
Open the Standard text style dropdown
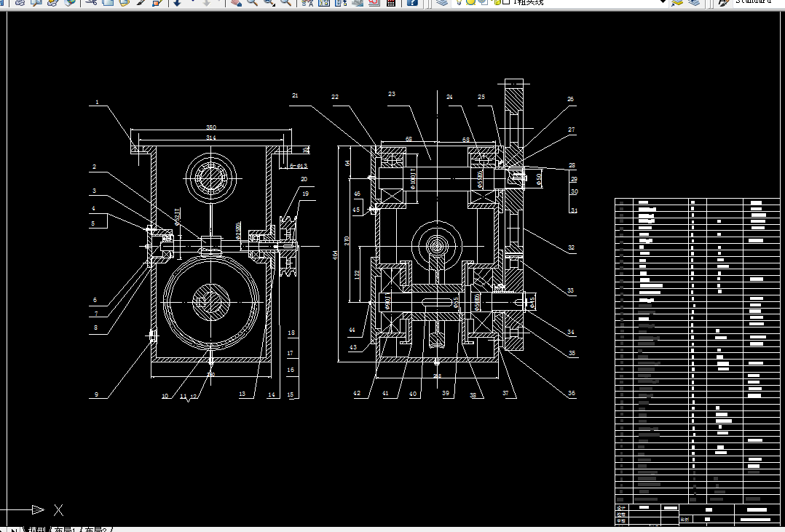759,2
